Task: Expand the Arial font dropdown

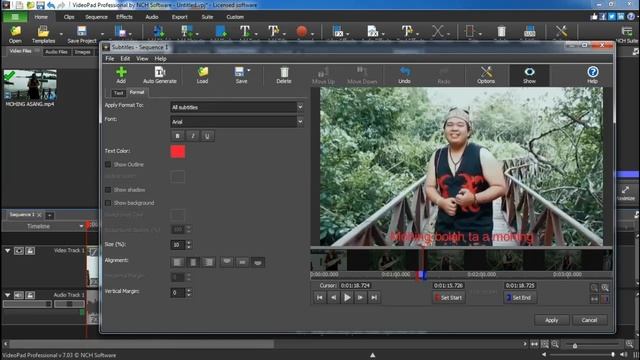Action: tap(300, 122)
